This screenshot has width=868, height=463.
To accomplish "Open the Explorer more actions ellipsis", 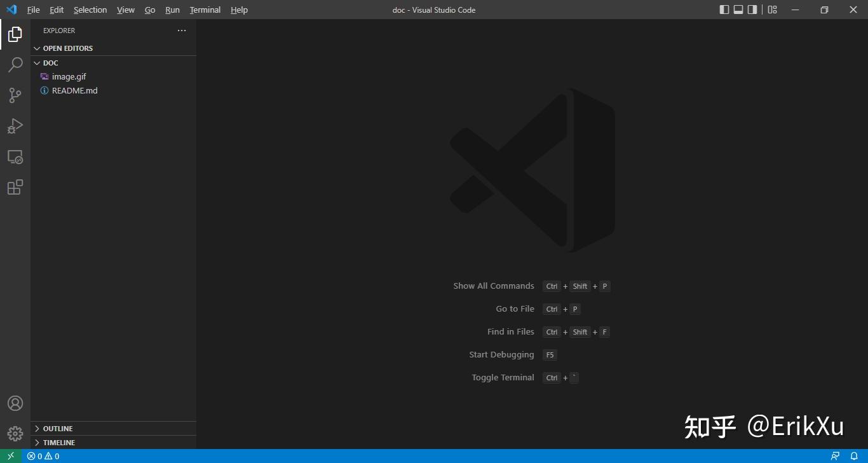I will click(182, 30).
